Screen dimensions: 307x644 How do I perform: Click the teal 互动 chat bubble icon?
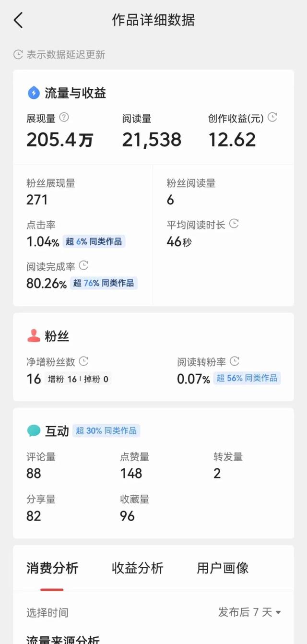[34, 430]
